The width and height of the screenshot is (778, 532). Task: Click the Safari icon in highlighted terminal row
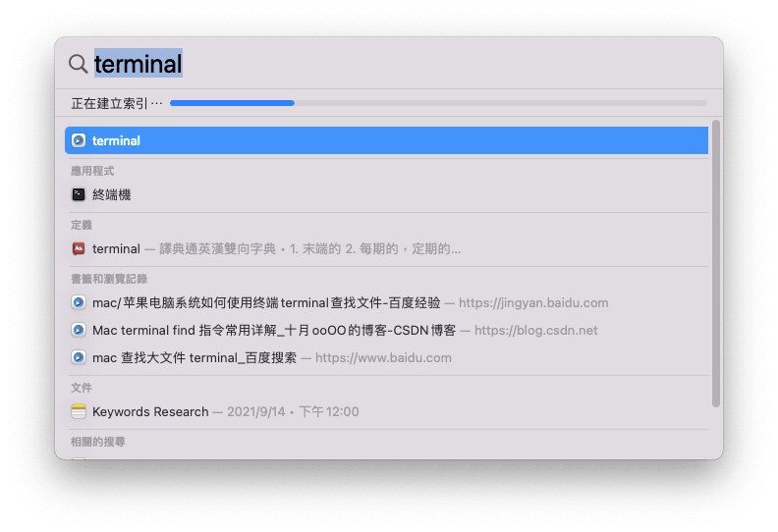(79, 140)
